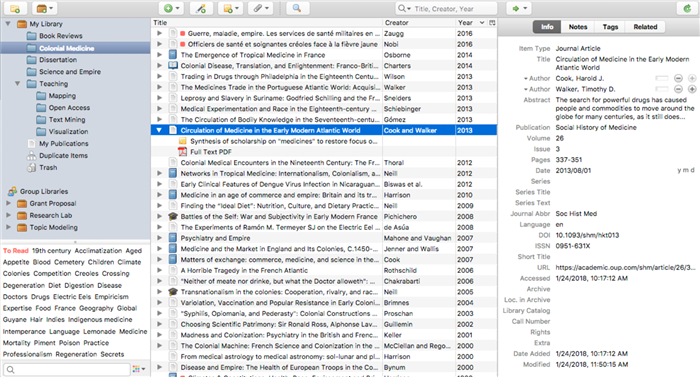Viewport: 700px width, 377px height.
Task: Sort items by Creator column
Action: tap(419, 23)
